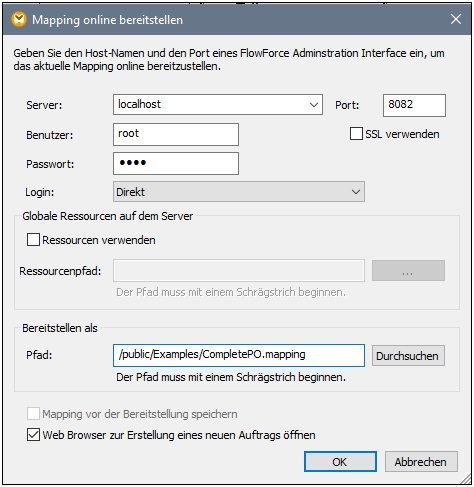
Task: Click the Abbrechen button
Action: [x=421, y=462]
